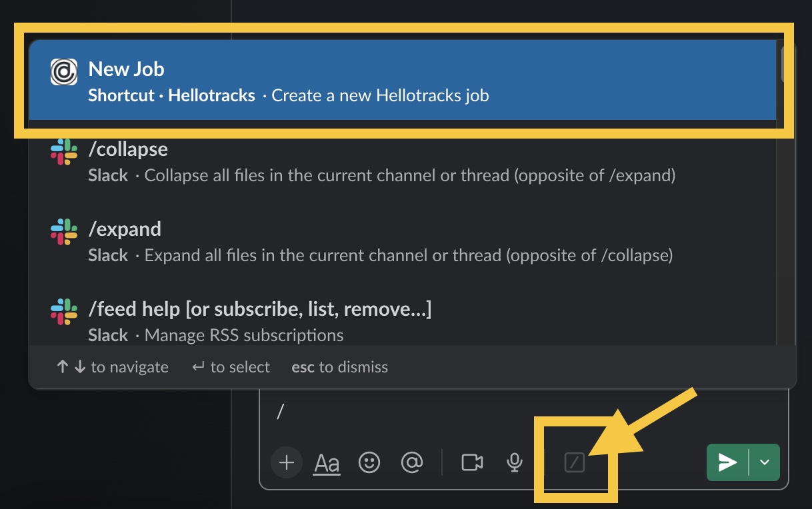Select the New Job Hellotracks shortcut

402,81
